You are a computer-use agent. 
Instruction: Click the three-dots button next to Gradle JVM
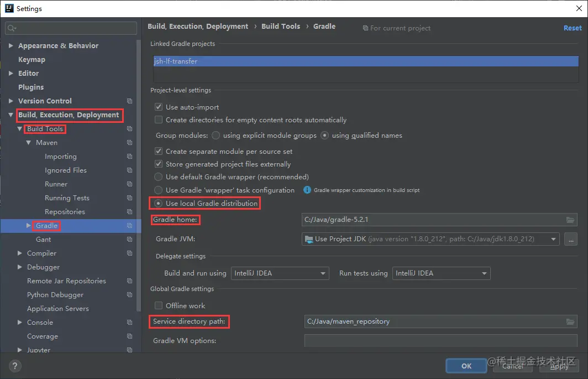(571, 239)
